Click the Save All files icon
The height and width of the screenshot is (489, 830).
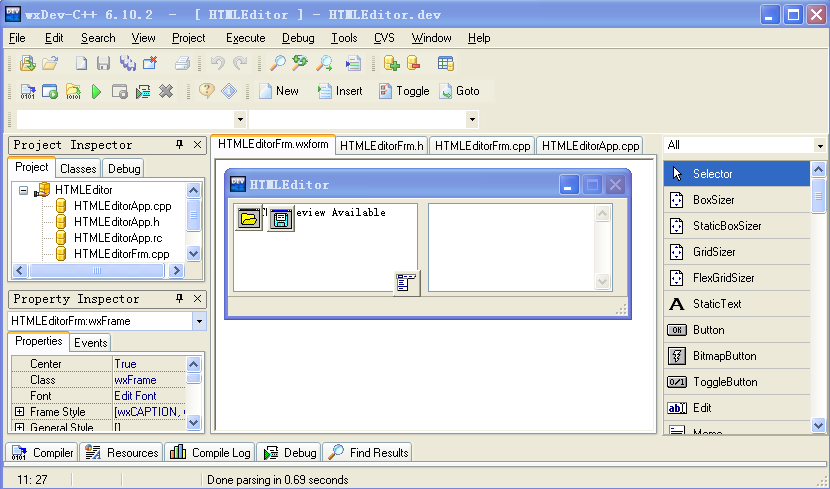tap(127, 64)
